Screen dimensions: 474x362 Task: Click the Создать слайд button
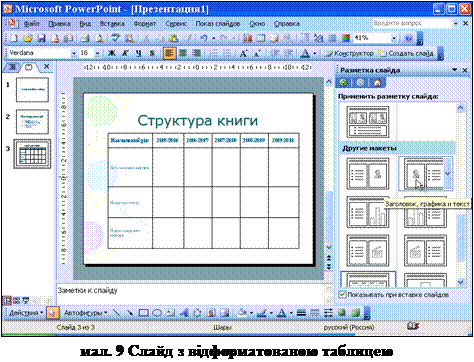pyautogui.click(x=406, y=53)
